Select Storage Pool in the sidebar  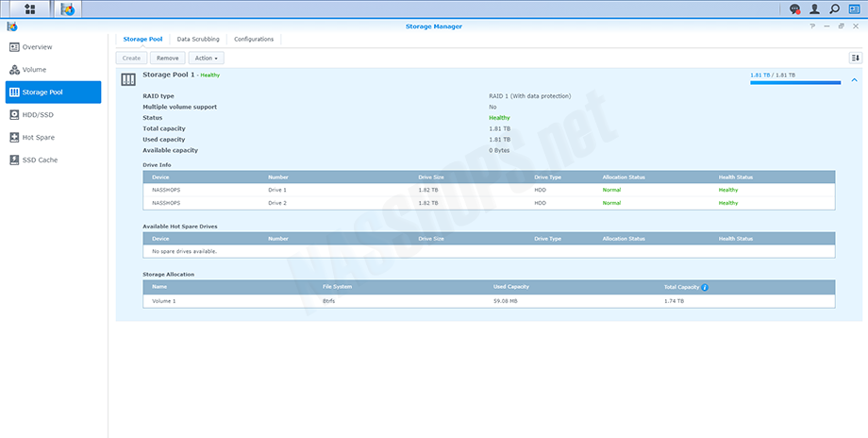click(x=53, y=92)
